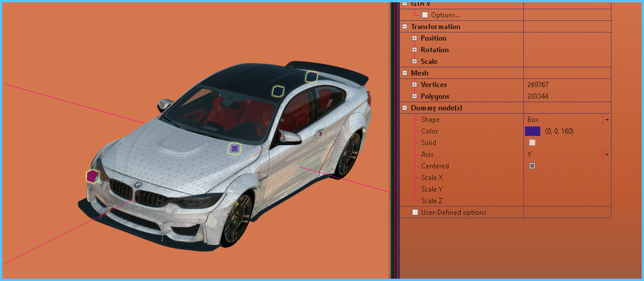Open the Shape dropdown showing Box
The width and height of the screenshot is (644, 281).
pos(606,120)
